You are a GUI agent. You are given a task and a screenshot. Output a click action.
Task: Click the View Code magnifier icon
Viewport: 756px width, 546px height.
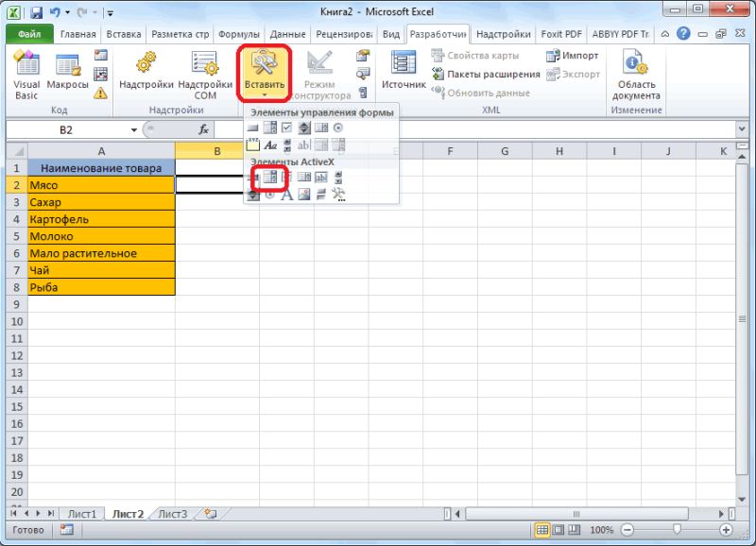[x=363, y=74]
